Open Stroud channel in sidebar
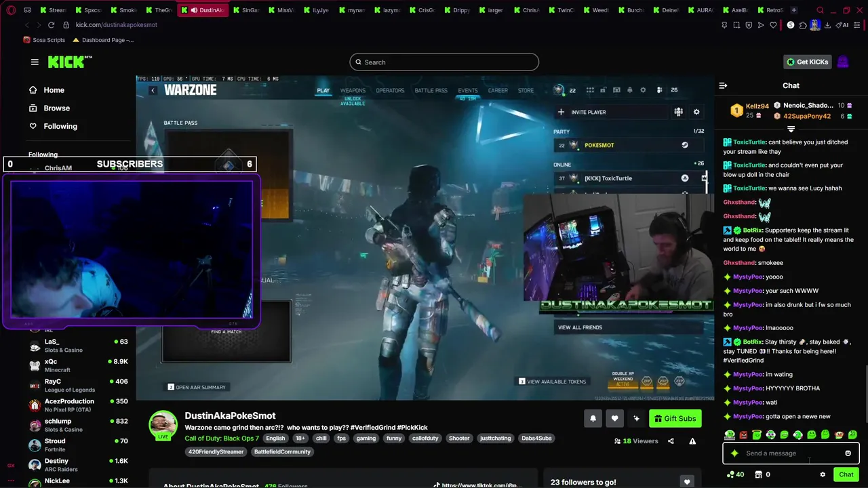This screenshot has height=488, width=868. pos(78,445)
